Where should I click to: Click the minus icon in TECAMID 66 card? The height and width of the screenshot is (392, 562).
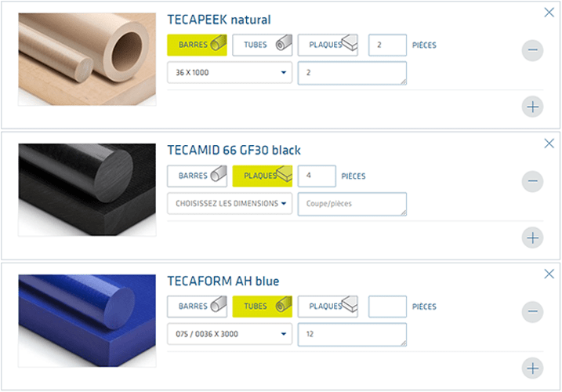tap(532, 182)
